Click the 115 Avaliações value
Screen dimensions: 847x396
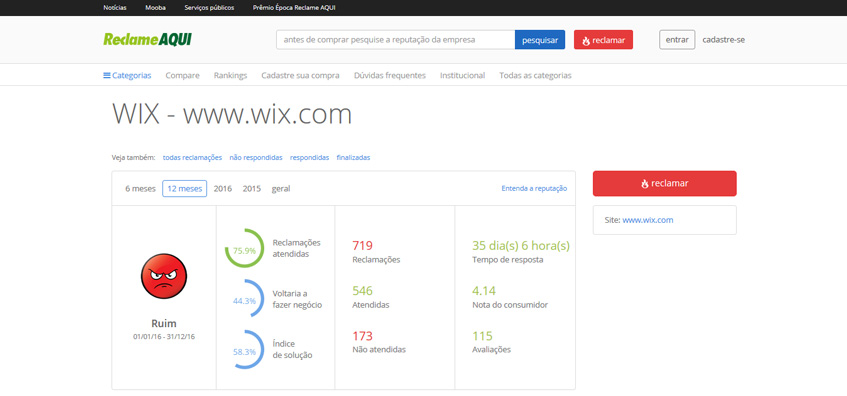click(x=482, y=337)
